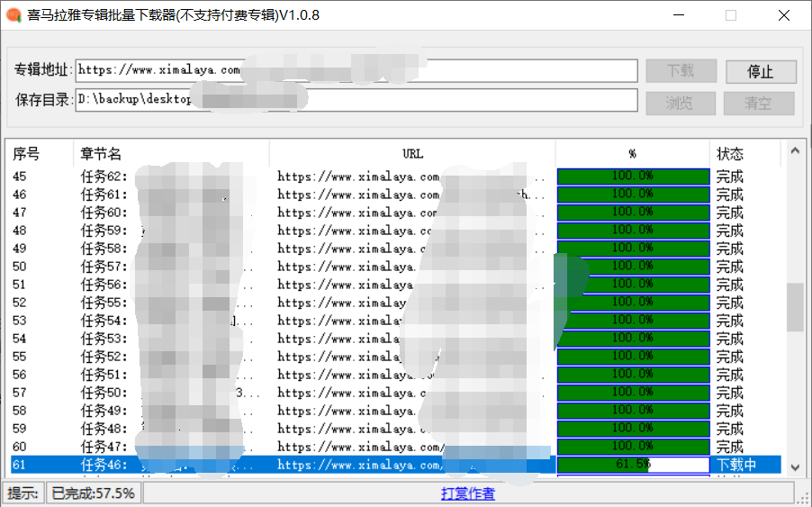Click the orange app icon in title bar
The width and height of the screenshot is (812, 507).
pos(14,15)
